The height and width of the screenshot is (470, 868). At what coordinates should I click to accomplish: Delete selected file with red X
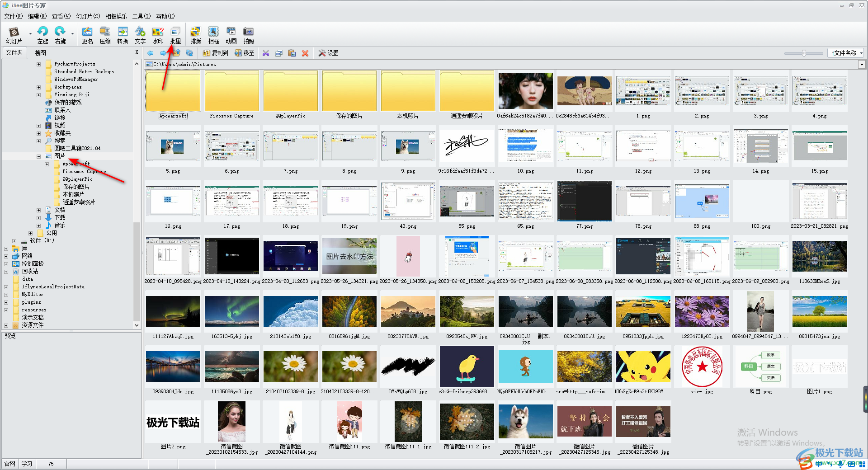(305, 53)
